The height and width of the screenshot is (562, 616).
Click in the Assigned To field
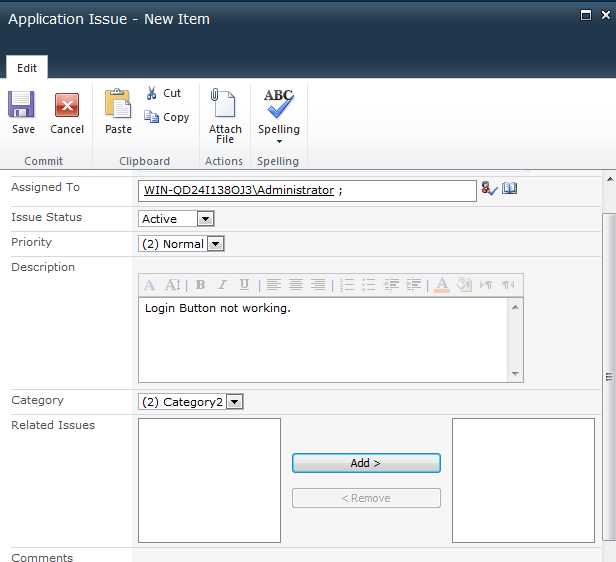[x=307, y=191]
